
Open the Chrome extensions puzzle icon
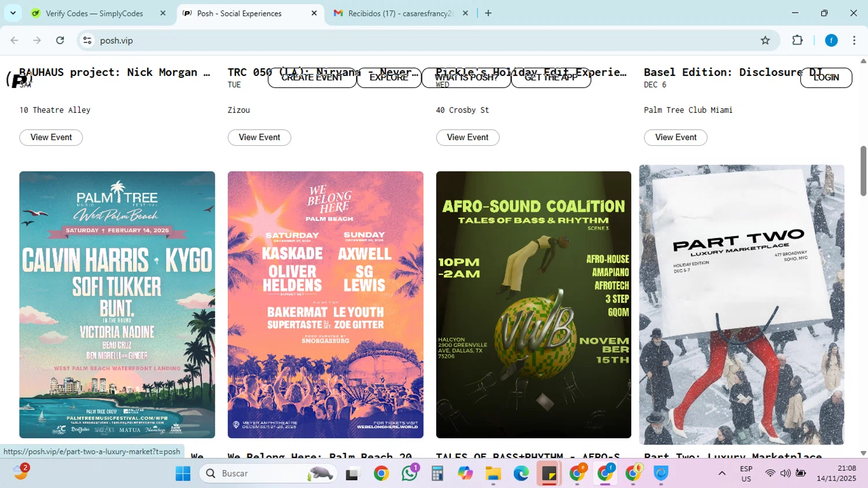pyautogui.click(x=797, y=41)
